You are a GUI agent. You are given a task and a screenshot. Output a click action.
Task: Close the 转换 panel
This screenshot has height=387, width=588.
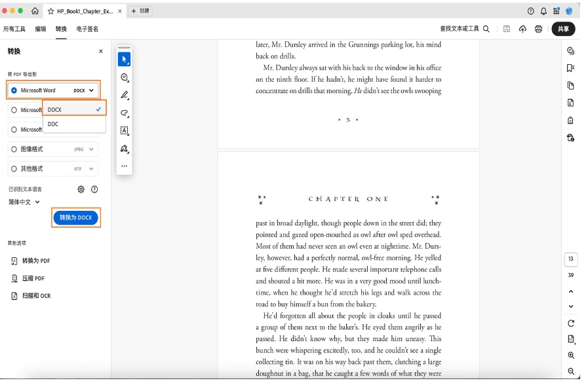[101, 51]
